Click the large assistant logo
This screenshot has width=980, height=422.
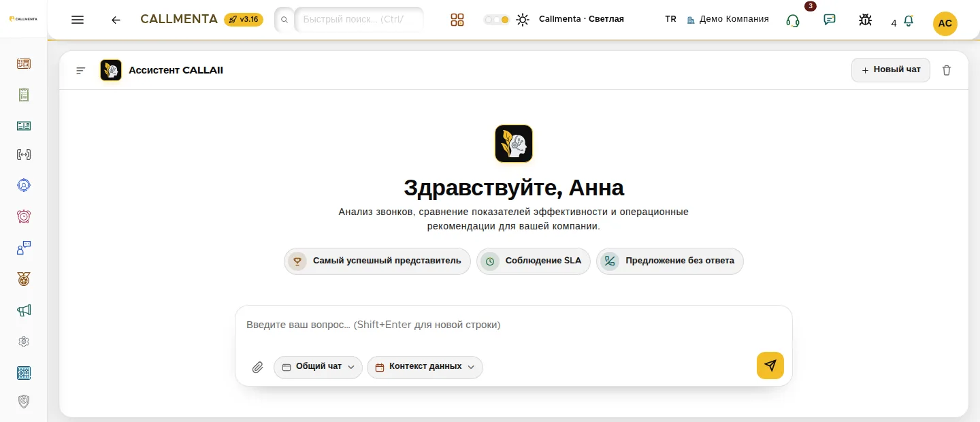click(x=514, y=144)
